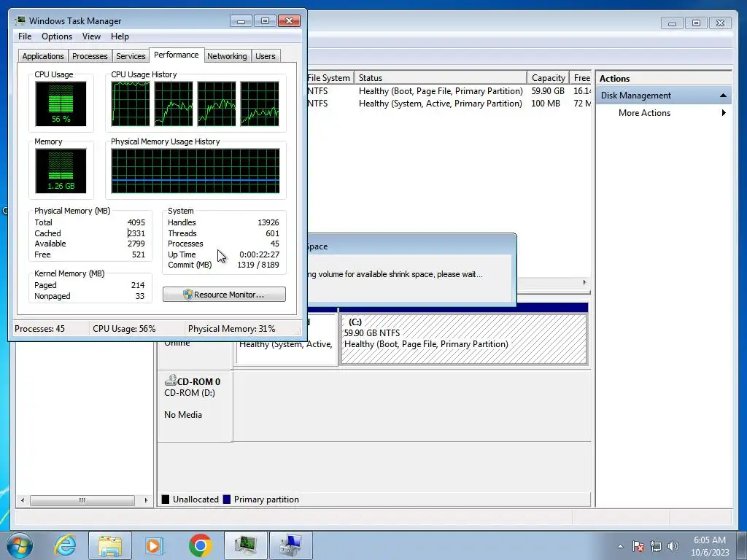Select the Performance tab
Viewport: 747px width, 560px height.
tap(177, 55)
